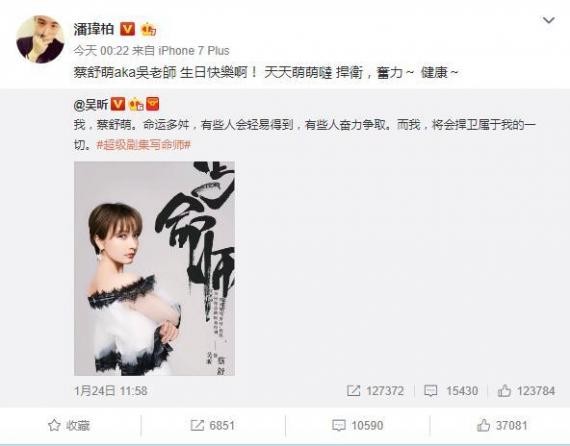Open the post timestamp 今天 00:22
This screenshot has width=570, height=446.
101,51
